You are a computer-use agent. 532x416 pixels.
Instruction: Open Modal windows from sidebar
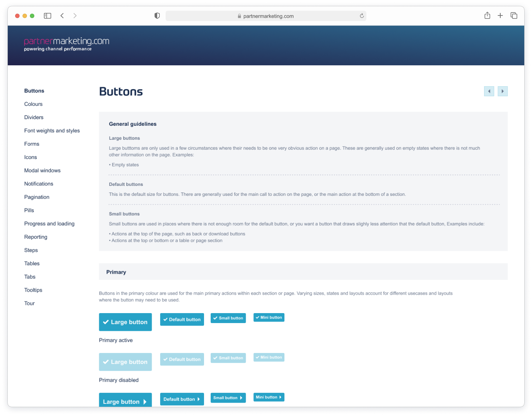pos(42,170)
